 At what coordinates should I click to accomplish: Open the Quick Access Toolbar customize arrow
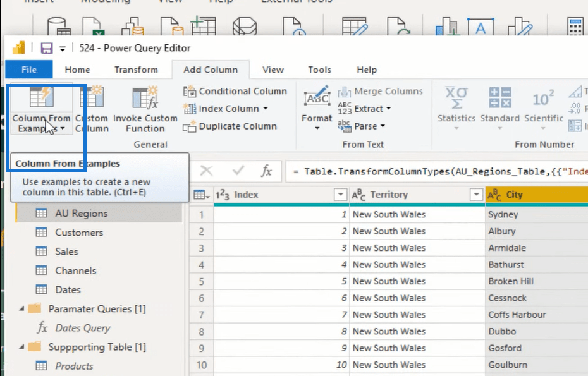coord(63,49)
